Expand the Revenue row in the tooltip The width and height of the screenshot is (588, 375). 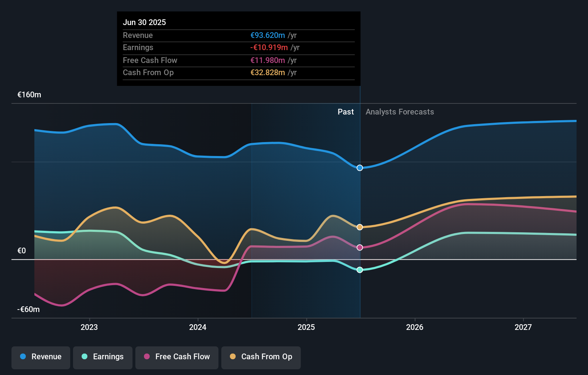coord(138,35)
